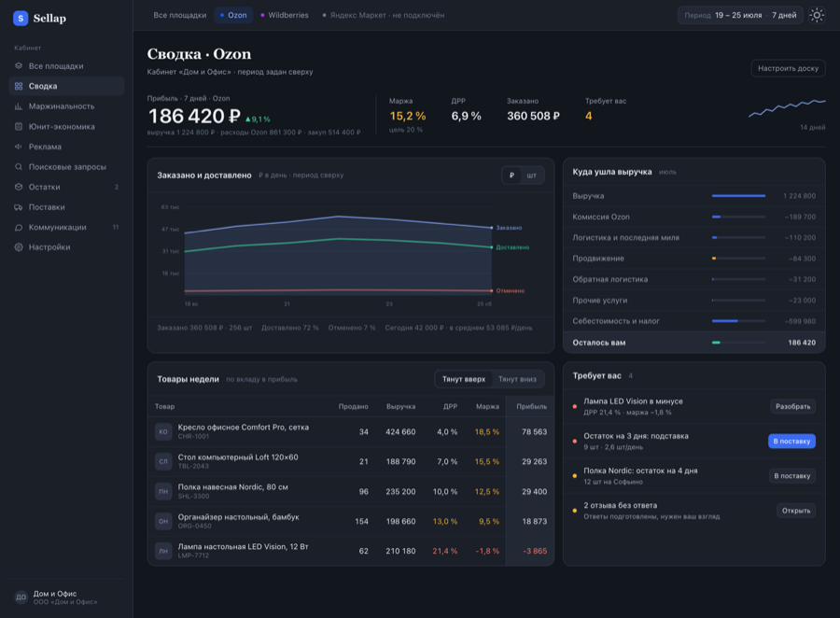Go to Реклама section
Image resolution: width=840 pixels, height=618 pixels.
click(x=66, y=147)
